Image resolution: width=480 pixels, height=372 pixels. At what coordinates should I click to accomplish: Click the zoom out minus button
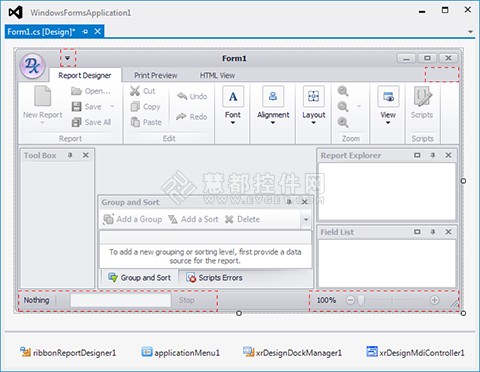(350, 300)
